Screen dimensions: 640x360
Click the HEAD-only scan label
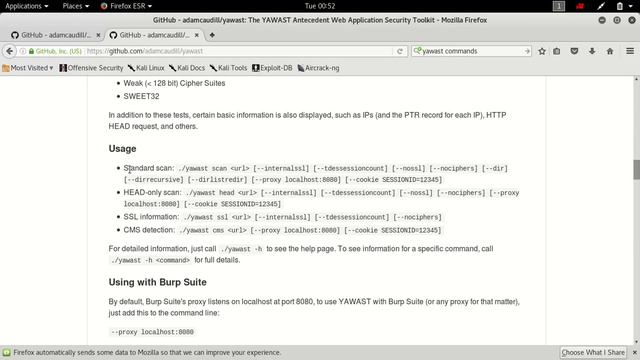point(152,192)
